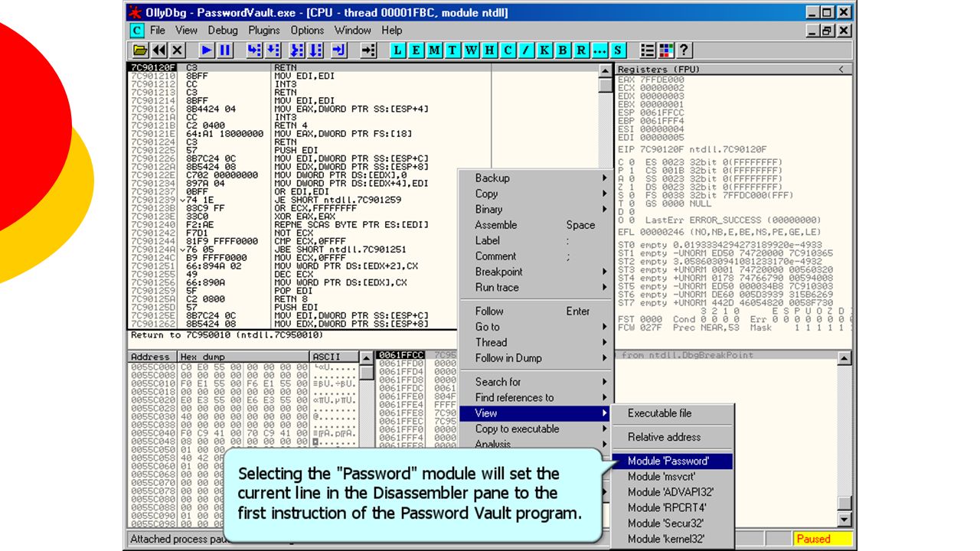Open CPU window with C button
Screen dimensions: 980x551
[508, 51]
